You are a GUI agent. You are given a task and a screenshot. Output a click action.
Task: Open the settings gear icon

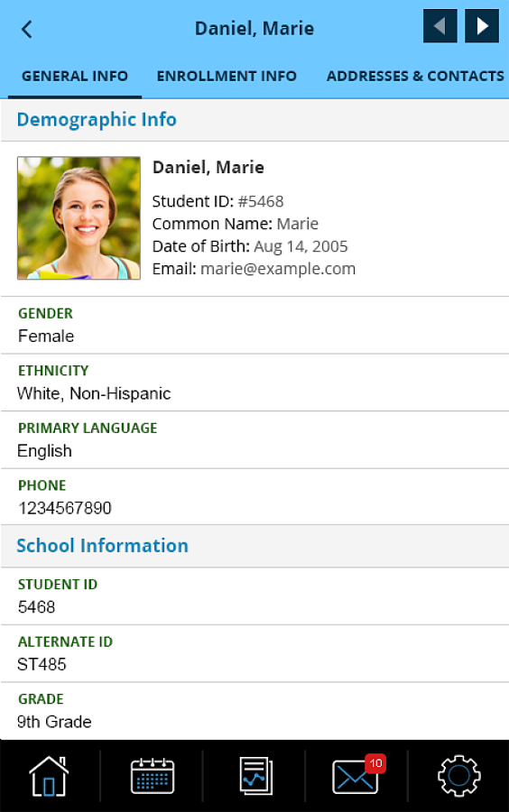(x=458, y=776)
